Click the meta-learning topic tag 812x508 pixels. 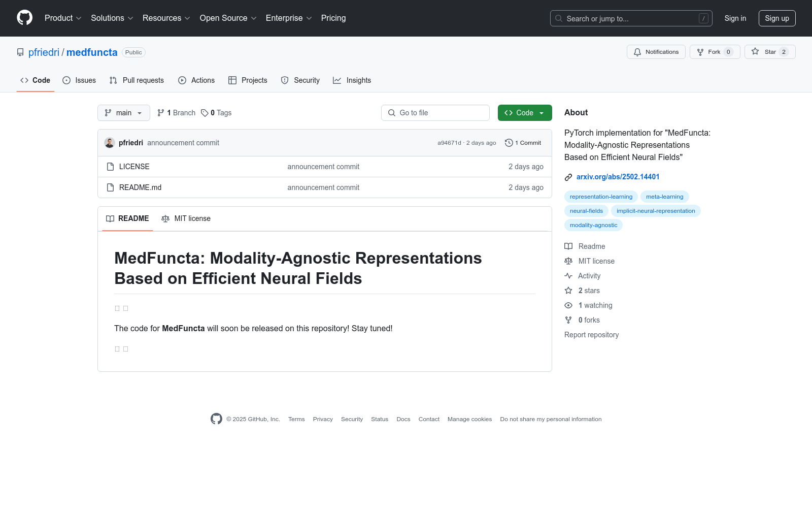tap(665, 197)
